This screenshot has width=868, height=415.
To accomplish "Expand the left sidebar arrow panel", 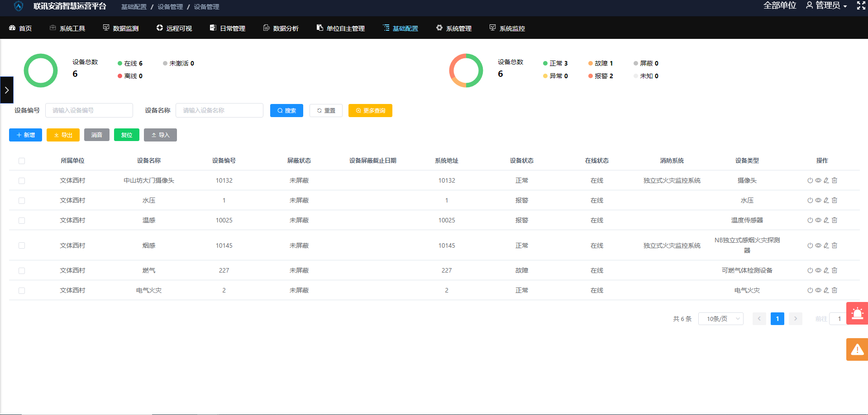I will (x=7, y=90).
